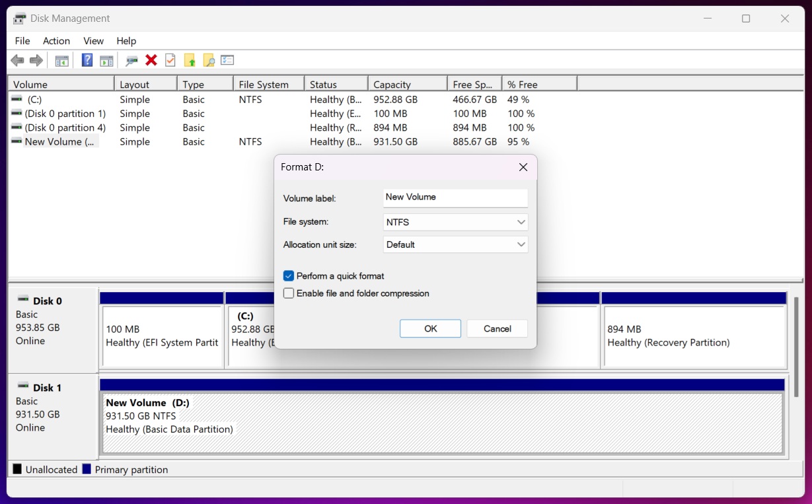Click the red X delete icon
The image size is (812, 504).
(151, 61)
